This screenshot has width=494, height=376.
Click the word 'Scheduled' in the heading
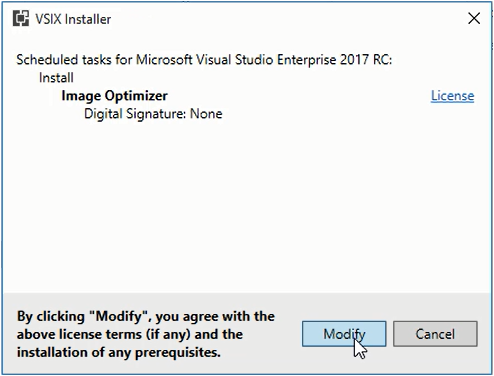[x=47, y=60]
